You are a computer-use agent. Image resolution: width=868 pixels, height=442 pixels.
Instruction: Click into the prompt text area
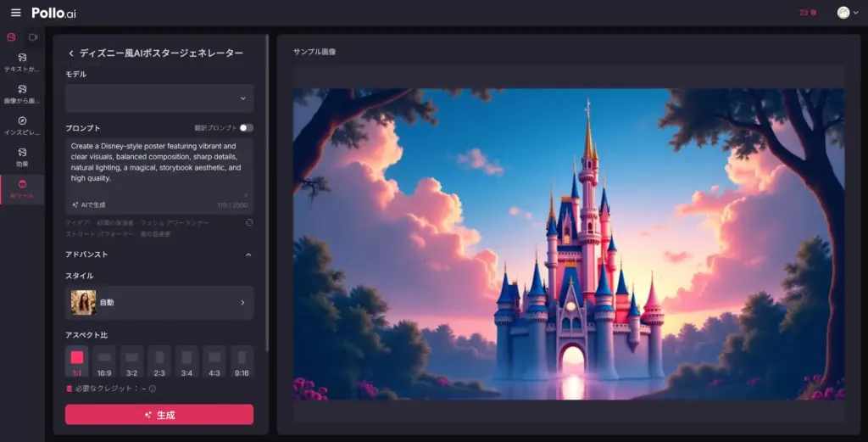159,167
